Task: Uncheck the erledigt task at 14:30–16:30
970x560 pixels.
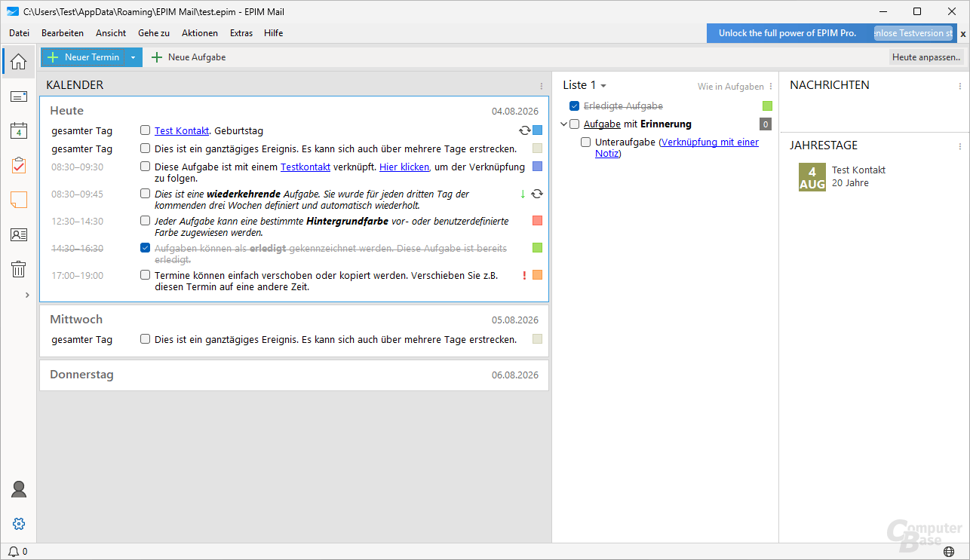Action: point(146,248)
